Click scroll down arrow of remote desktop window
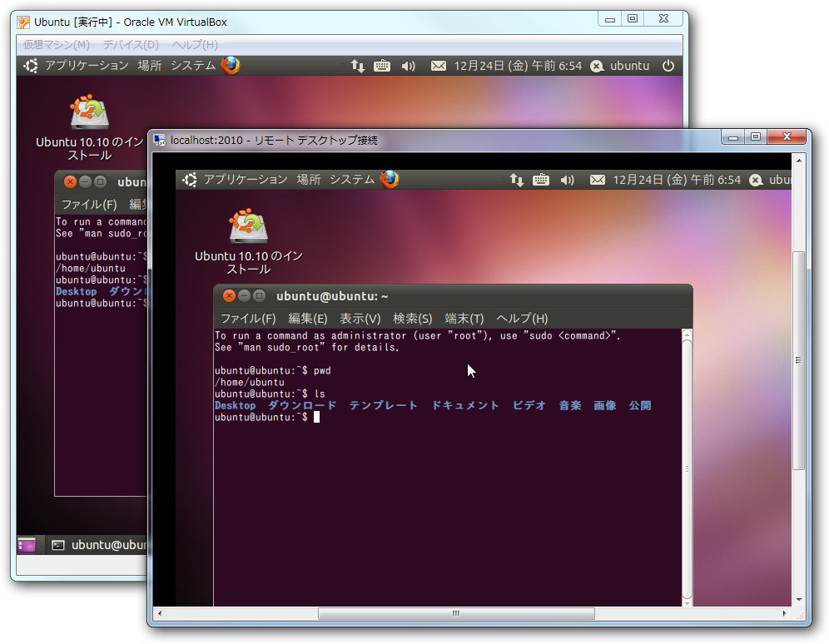Image resolution: width=829 pixels, height=644 pixels. point(799,600)
